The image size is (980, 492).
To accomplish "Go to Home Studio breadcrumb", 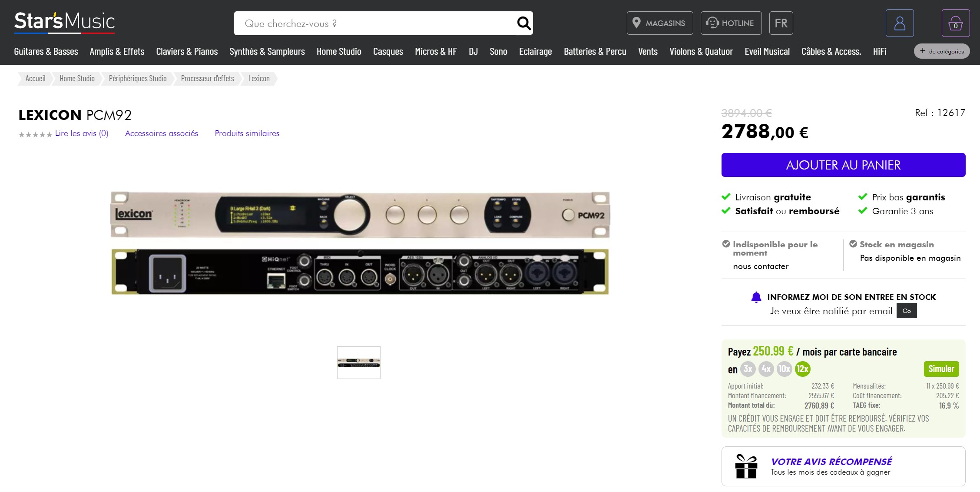I will point(77,79).
